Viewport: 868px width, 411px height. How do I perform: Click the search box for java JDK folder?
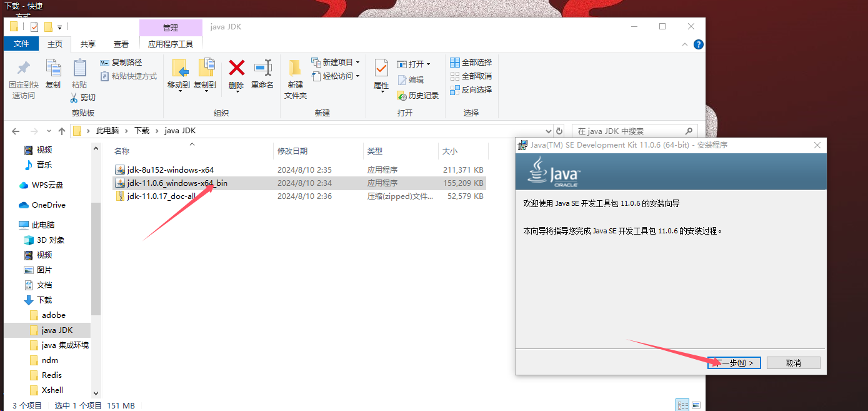pos(635,130)
